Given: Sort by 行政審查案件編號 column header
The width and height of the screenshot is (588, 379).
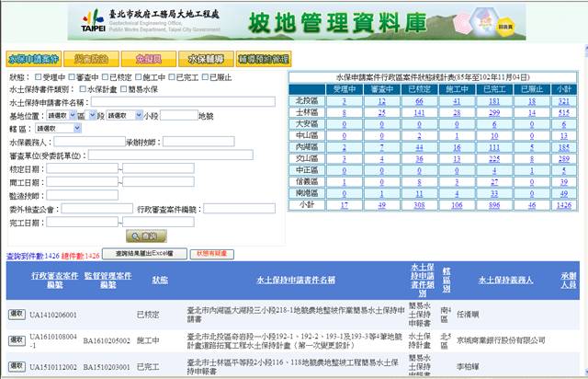Looking at the screenshot, I should pos(55,281).
